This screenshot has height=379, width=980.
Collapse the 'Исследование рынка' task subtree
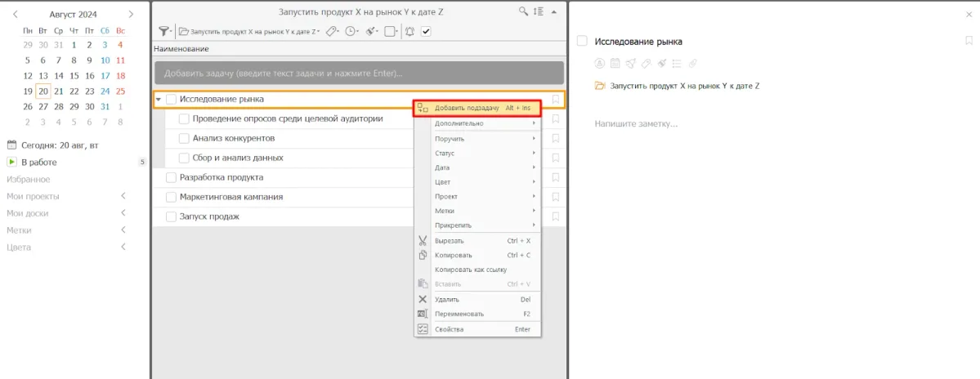click(x=159, y=100)
